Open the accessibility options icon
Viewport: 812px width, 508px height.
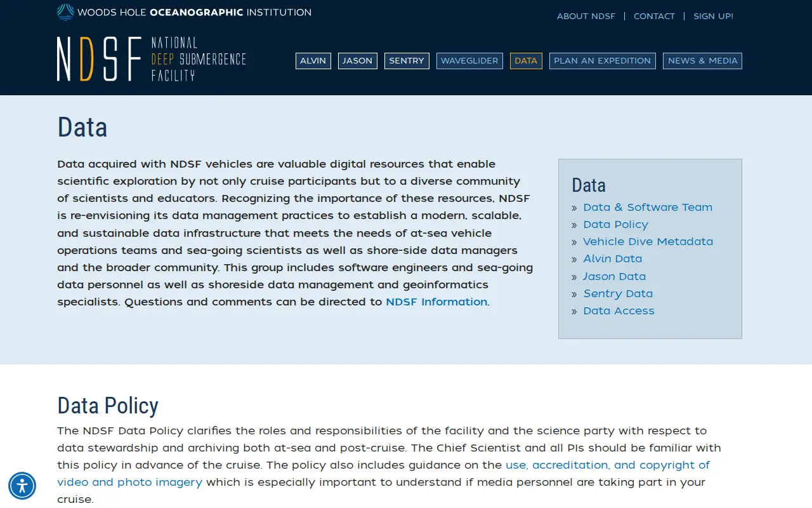pyautogui.click(x=22, y=486)
